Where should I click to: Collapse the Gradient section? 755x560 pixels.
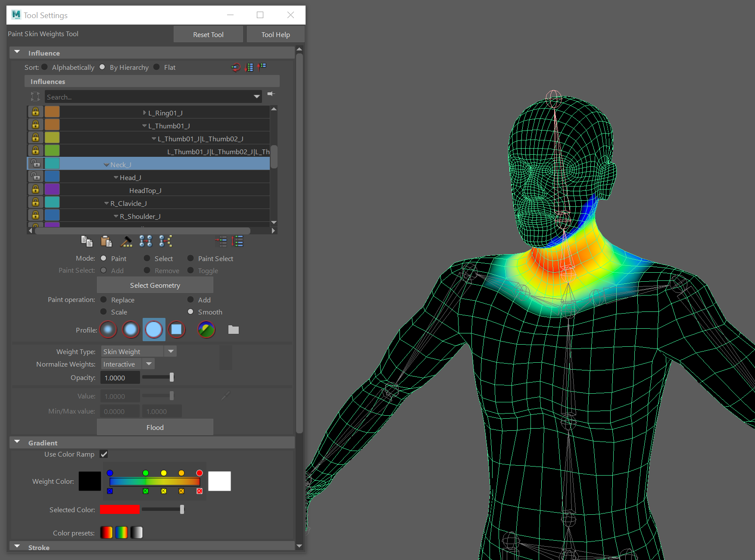[x=17, y=442]
